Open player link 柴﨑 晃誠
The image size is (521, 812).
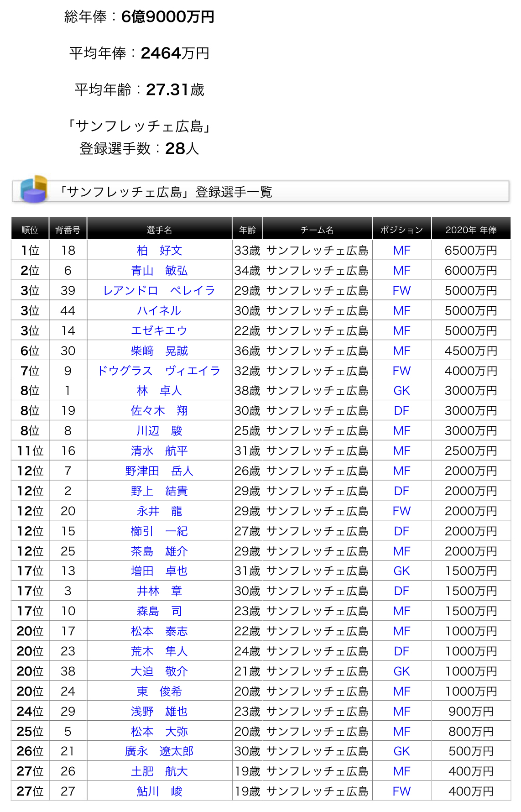point(159,351)
